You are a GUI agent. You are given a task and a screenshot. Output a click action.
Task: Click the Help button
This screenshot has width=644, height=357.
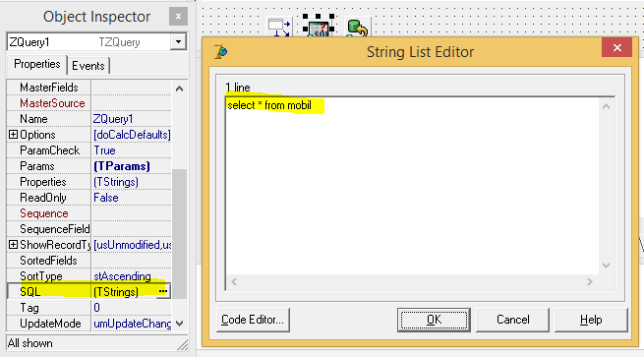(591, 320)
